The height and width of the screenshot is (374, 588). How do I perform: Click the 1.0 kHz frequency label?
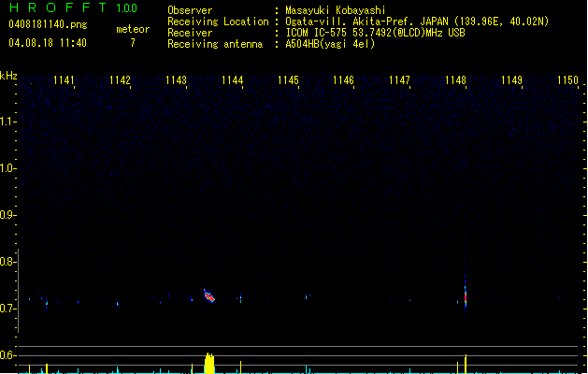pyautogui.click(x=7, y=168)
